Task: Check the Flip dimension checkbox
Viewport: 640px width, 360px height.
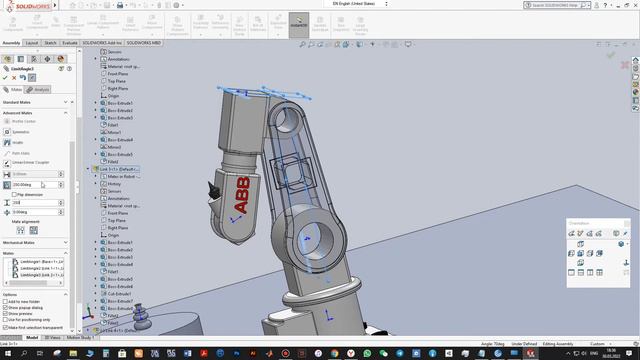Action: pyautogui.click(x=14, y=195)
